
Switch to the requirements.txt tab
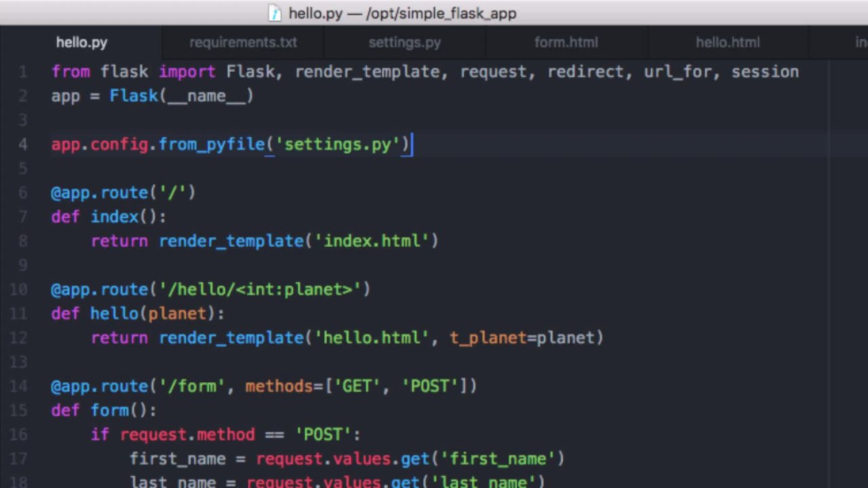[x=243, y=42]
